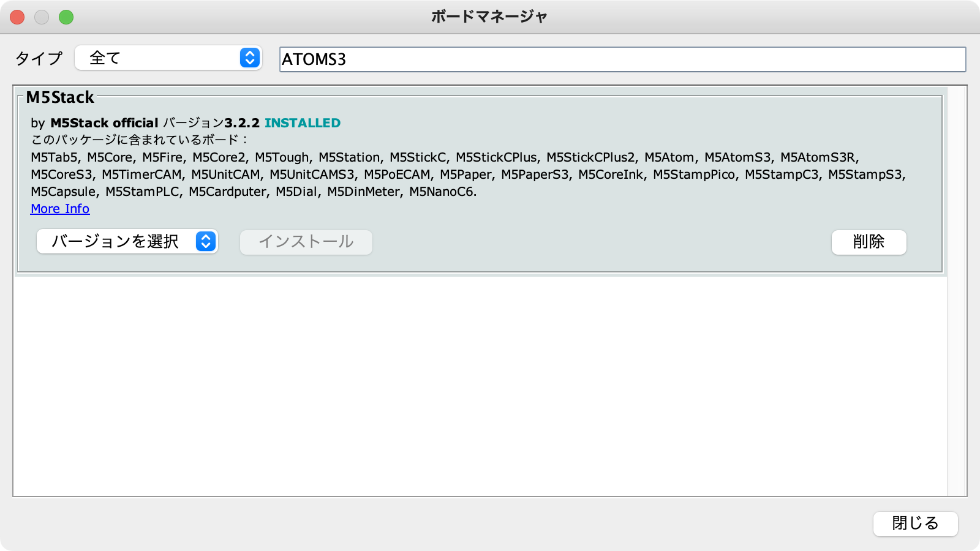Click the ATOMS3 search field

622,59
